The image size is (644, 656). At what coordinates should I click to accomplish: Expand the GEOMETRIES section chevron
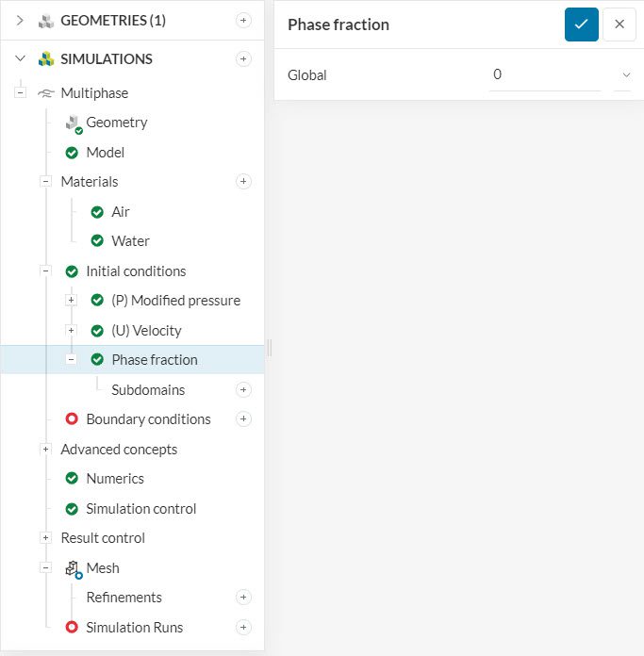[x=20, y=20]
